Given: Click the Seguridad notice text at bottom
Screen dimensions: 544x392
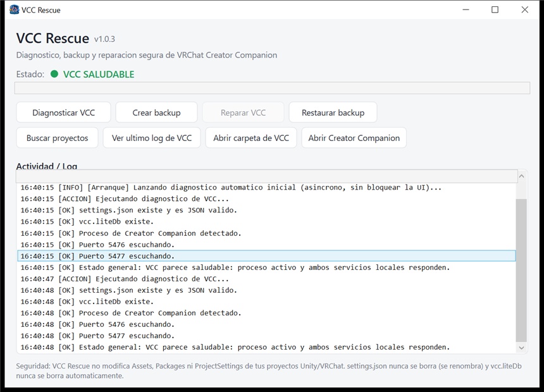Looking at the screenshot, I should tap(269, 371).
